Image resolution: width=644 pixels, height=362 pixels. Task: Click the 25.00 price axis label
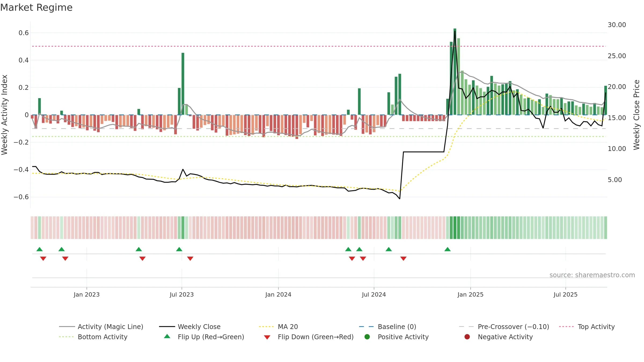[x=617, y=56]
